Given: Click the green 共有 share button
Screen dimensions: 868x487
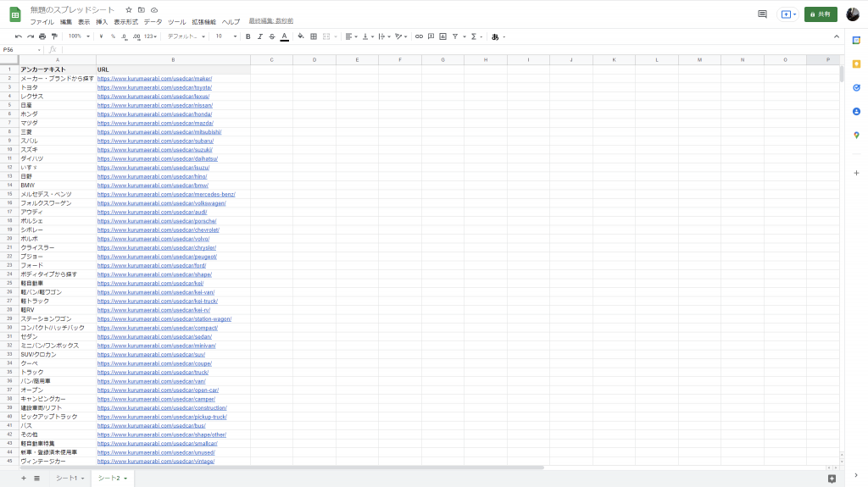Looking at the screenshot, I should (x=821, y=14).
